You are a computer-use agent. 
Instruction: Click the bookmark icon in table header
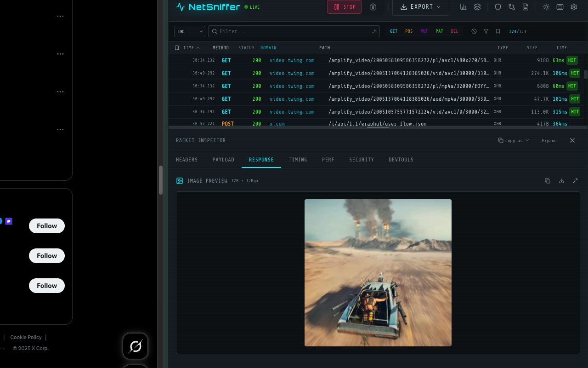coord(177,48)
